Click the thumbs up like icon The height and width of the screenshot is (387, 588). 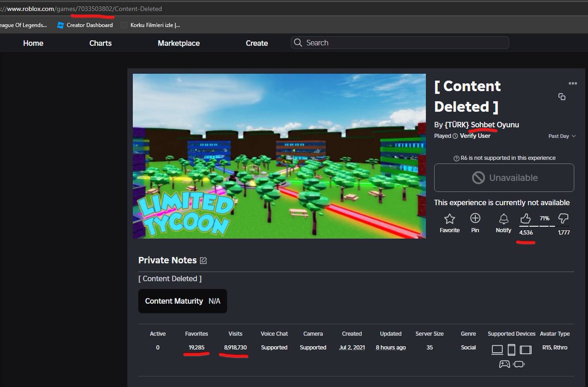click(525, 219)
